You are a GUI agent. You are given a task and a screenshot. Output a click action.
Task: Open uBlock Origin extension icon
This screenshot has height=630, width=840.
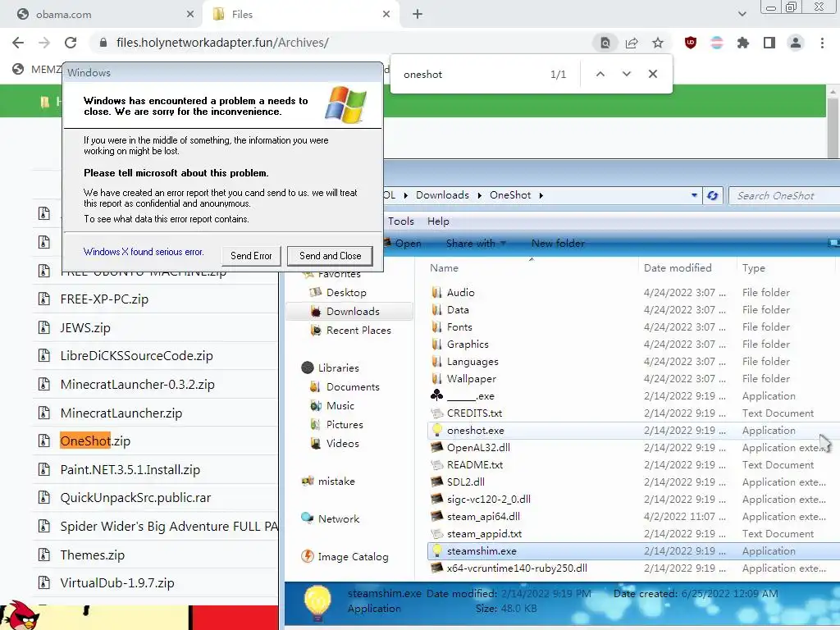coord(691,43)
